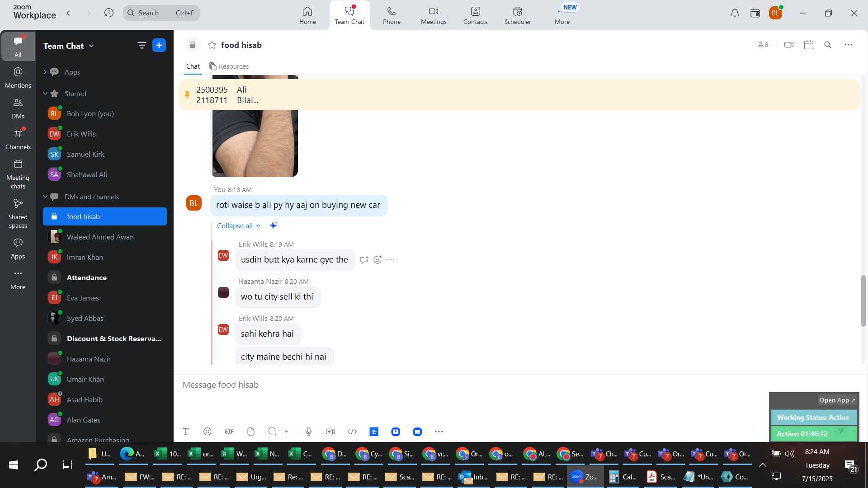Image resolution: width=868 pixels, height=488 pixels.
Task: Collapse the Starred section
Action: point(45,94)
